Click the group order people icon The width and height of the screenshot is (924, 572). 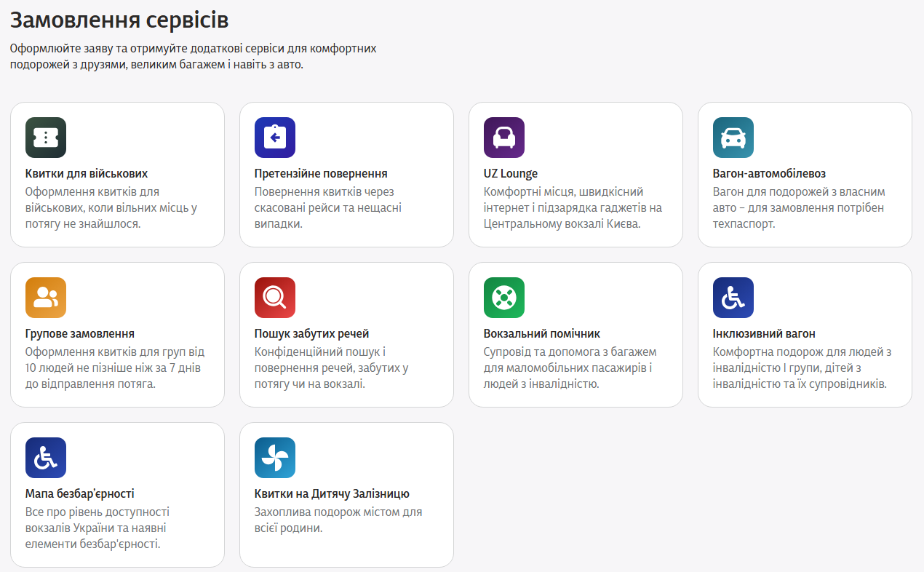pyautogui.click(x=46, y=298)
